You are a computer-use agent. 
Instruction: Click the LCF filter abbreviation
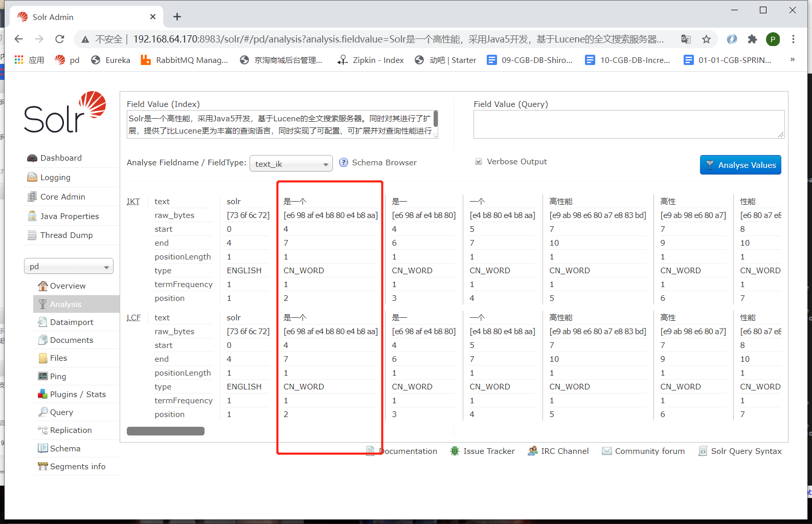pyautogui.click(x=133, y=318)
